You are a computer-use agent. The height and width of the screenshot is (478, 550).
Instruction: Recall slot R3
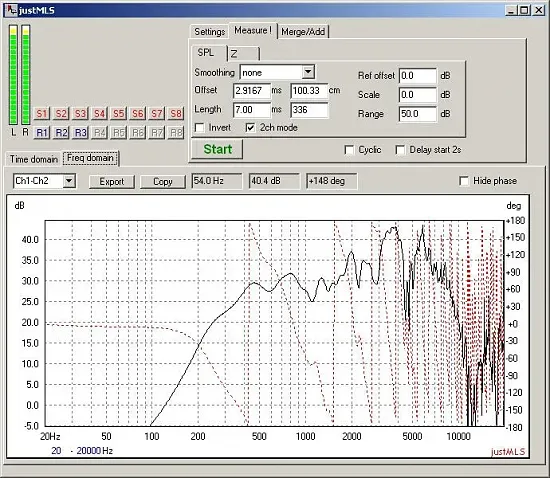tap(80, 133)
